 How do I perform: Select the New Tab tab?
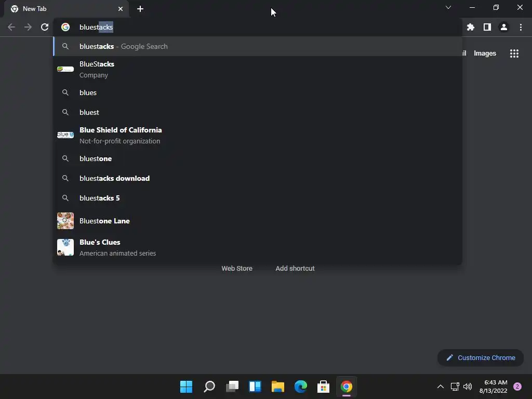click(66, 9)
